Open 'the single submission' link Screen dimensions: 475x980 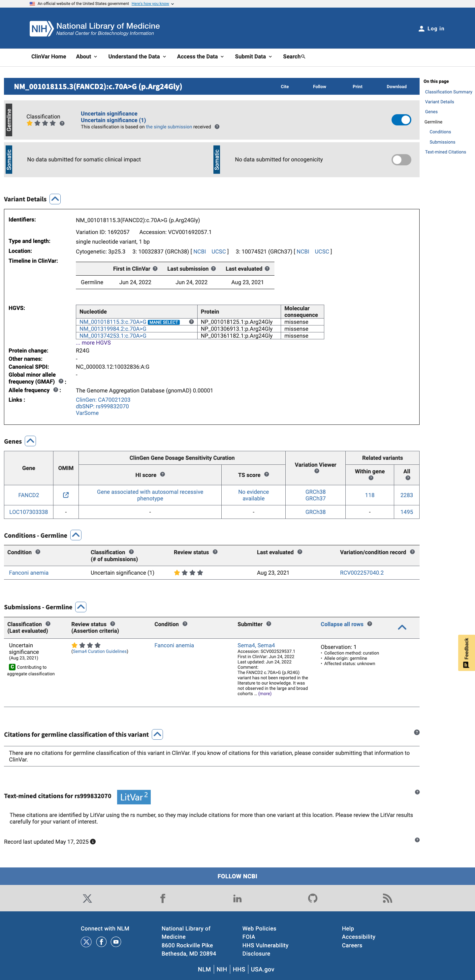(x=169, y=127)
